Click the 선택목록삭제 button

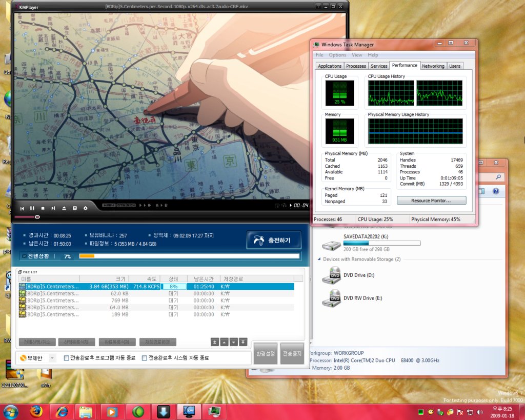pyautogui.click(x=77, y=342)
